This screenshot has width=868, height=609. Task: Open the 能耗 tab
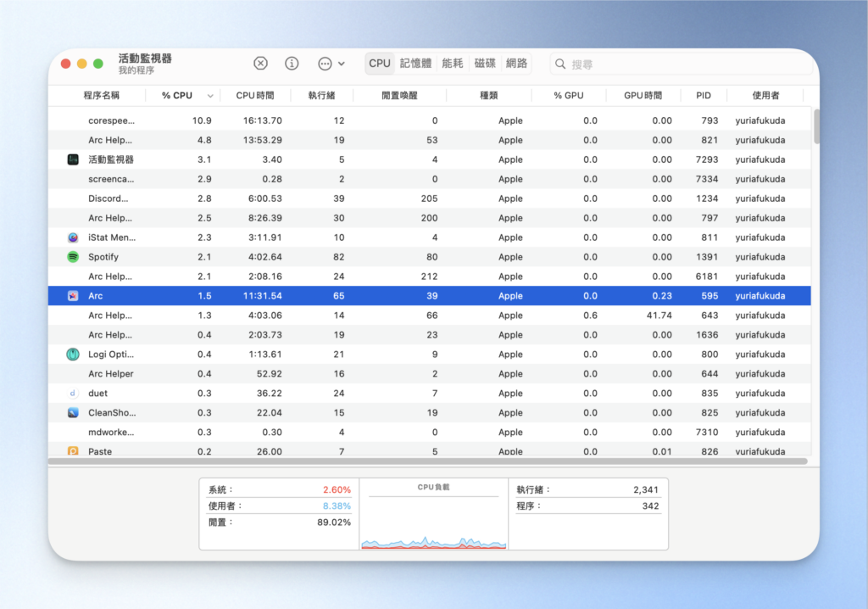453,63
